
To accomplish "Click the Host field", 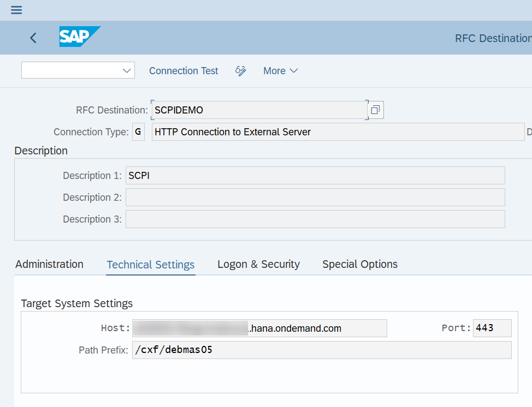I will click(259, 328).
